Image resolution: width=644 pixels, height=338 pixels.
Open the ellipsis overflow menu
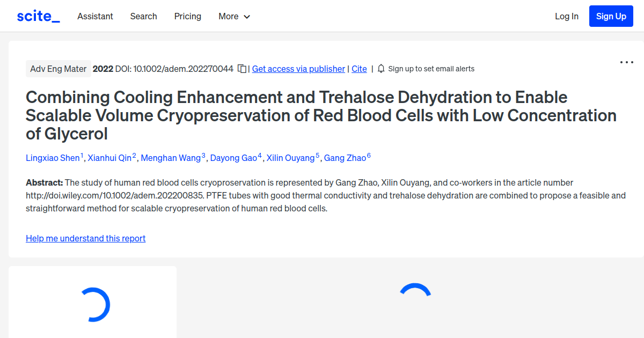pyautogui.click(x=626, y=62)
